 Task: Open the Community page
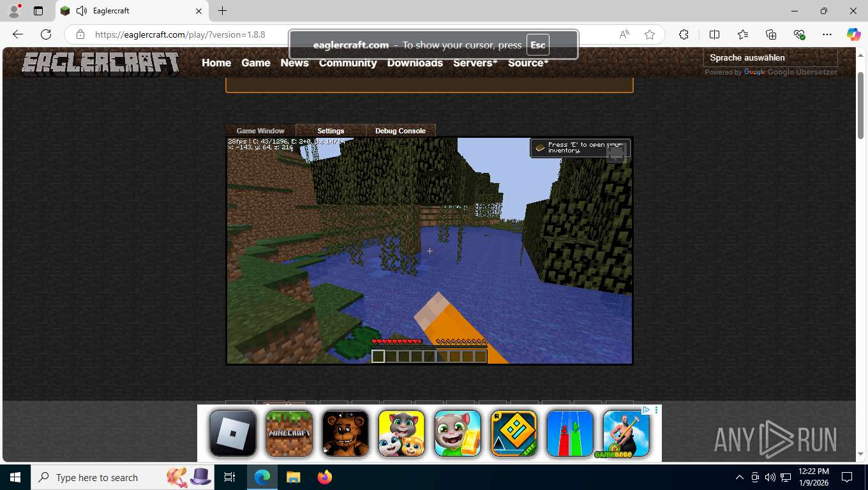pos(348,63)
